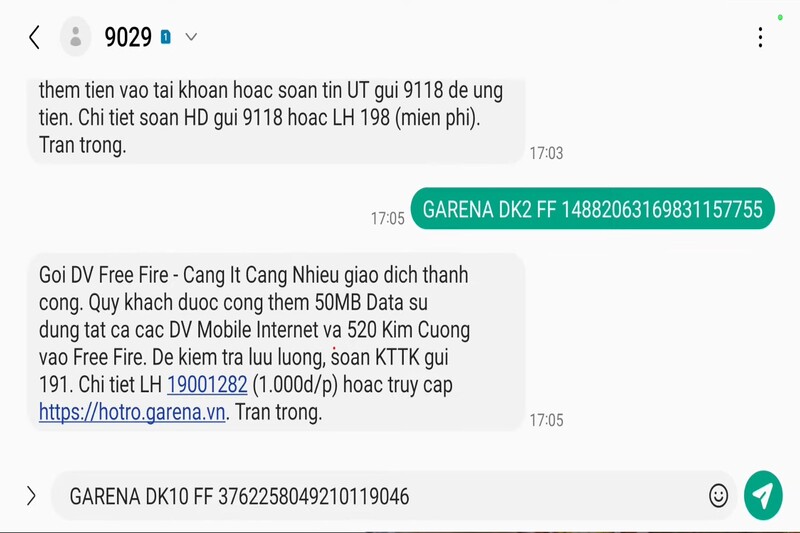This screenshot has width=800, height=533.
Task: Select the sent GARENA DK2 FF message bubble
Action: [x=592, y=209]
